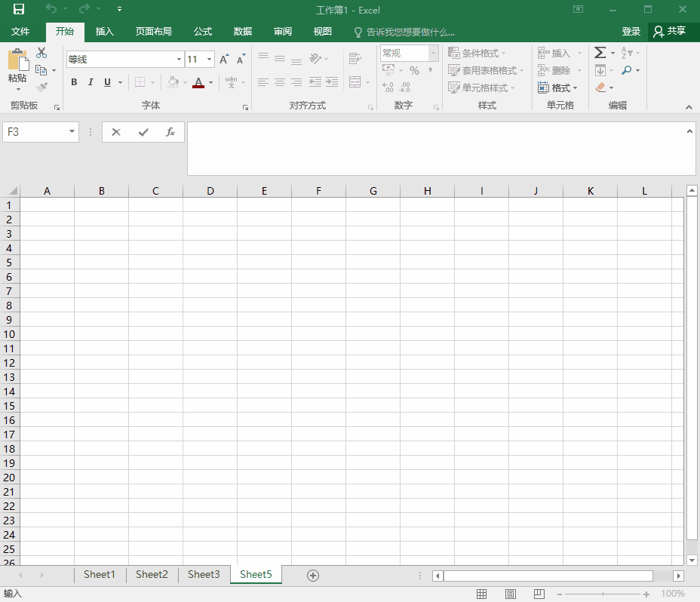The height and width of the screenshot is (602, 700).
Task: Click the text orientation icon
Action: (315, 59)
